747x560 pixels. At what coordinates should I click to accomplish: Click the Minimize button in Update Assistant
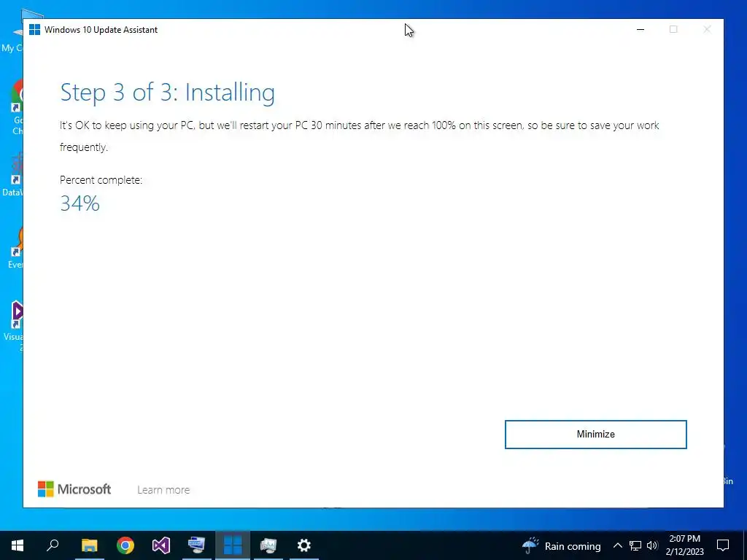click(x=595, y=435)
